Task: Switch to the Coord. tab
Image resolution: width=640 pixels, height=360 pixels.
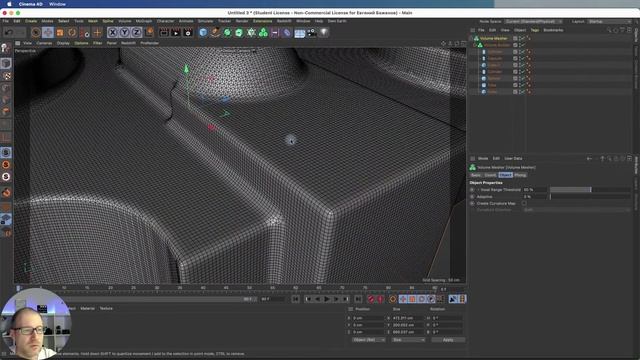Action: (490, 175)
